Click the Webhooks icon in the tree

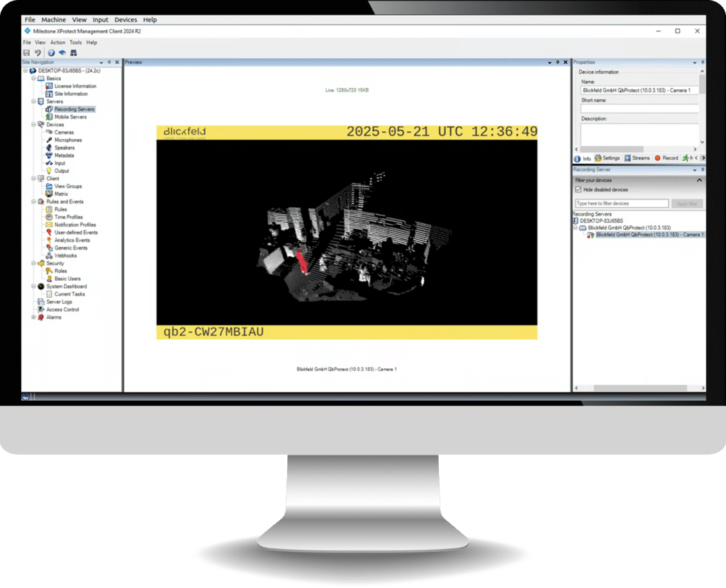(49, 255)
